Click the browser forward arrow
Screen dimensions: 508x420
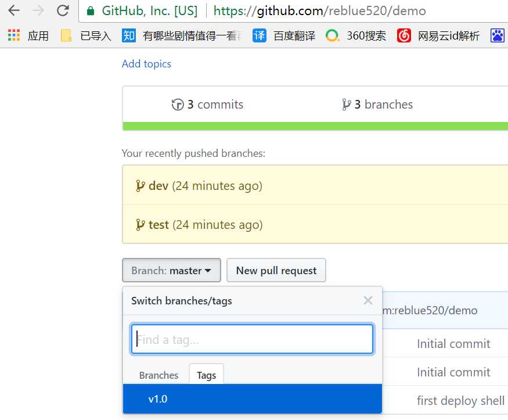pos(38,10)
